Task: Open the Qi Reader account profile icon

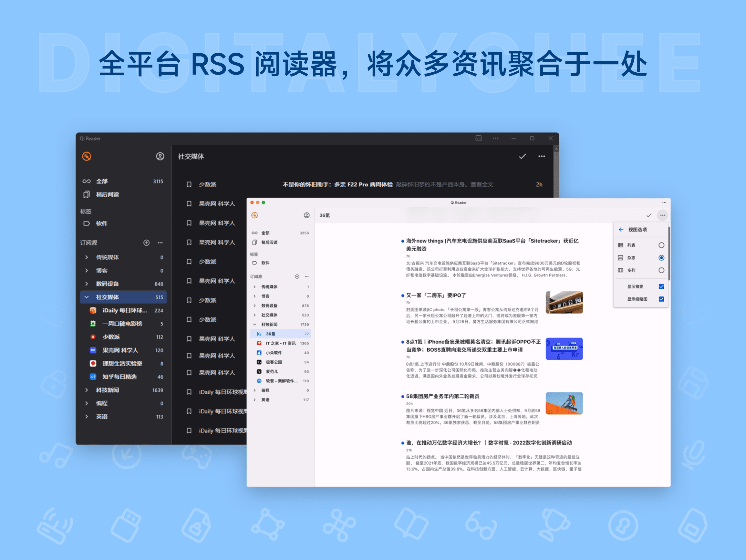Action: coord(306,215)
